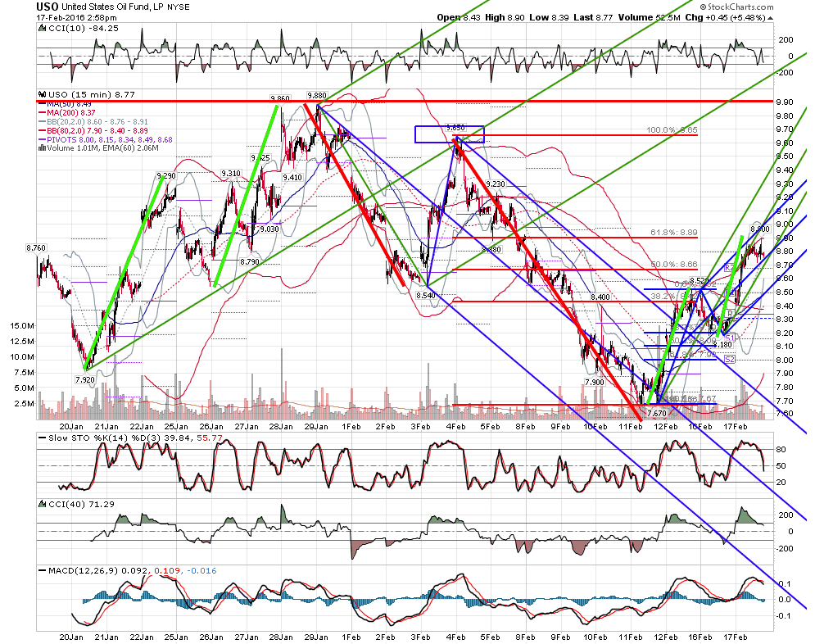
Task: Click the "PIVOTS 8.00, 8.15, 8.34, 8.49, 8.68" legend
Action: 110,140
